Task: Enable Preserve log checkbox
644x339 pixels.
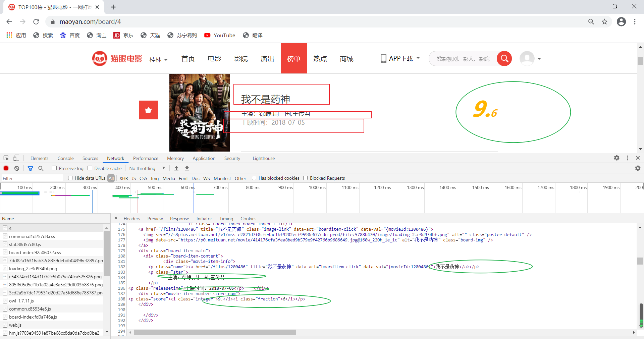Action: point(54,168)
